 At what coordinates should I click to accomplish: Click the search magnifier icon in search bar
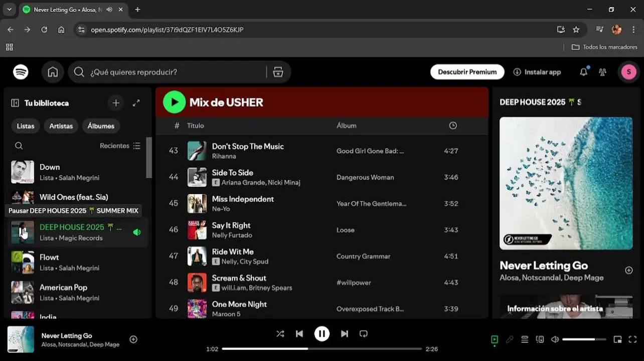pos(79,72)
